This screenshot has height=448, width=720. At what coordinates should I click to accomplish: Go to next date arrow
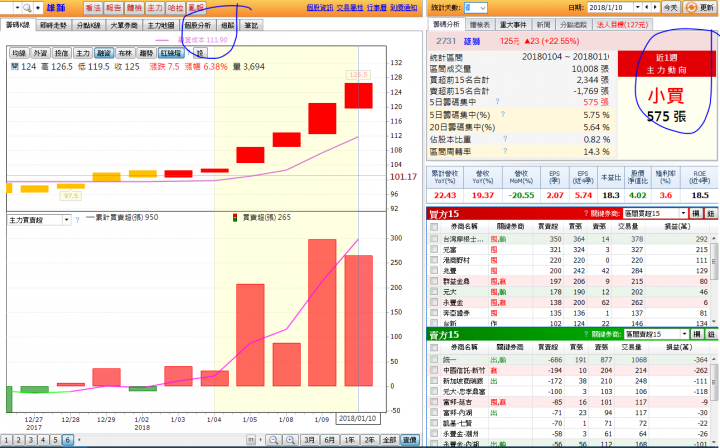click(x=656, y=8)
